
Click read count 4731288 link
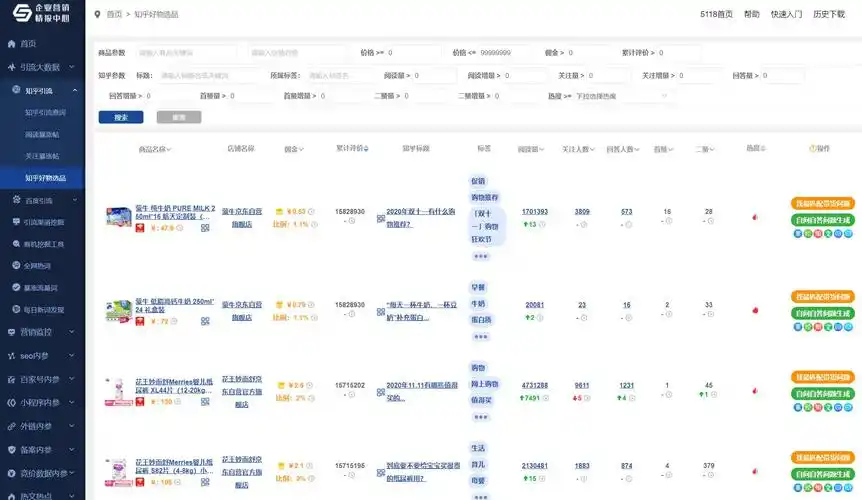[534, 386]
